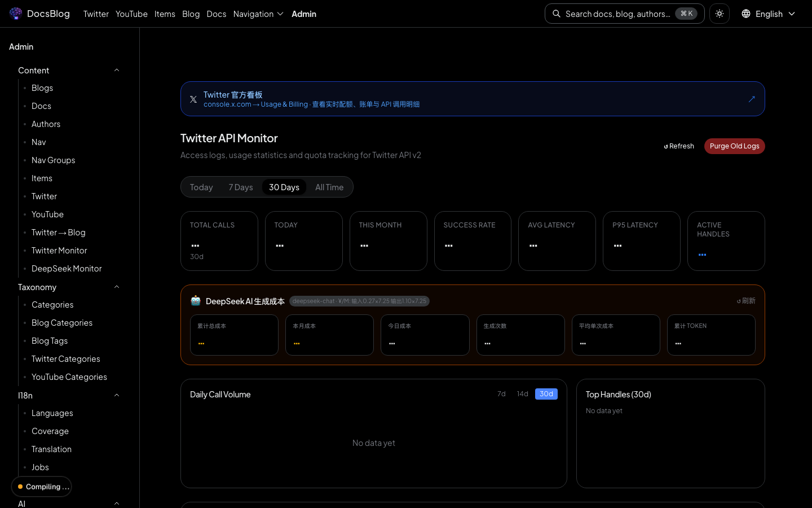This screenshot has width=812, height=508.
Task: Click the globe language icon
Action: coord(746,14)
